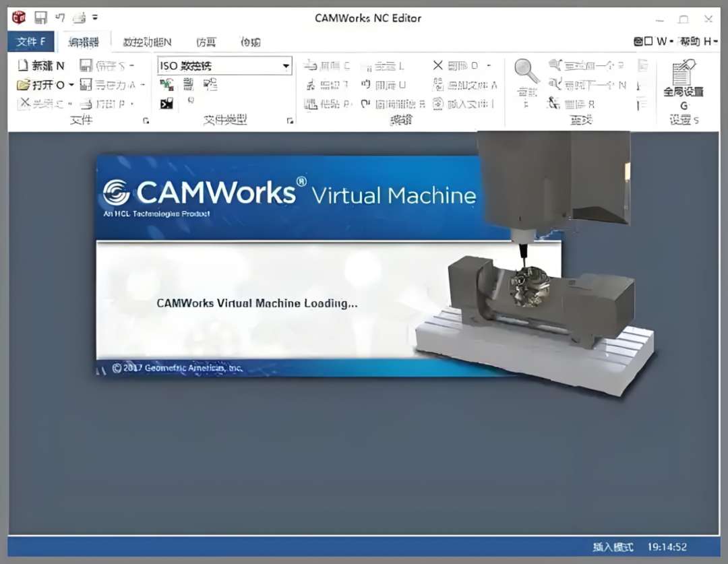Switch to the 数控功能N ribbon tab

coord(147,42)
